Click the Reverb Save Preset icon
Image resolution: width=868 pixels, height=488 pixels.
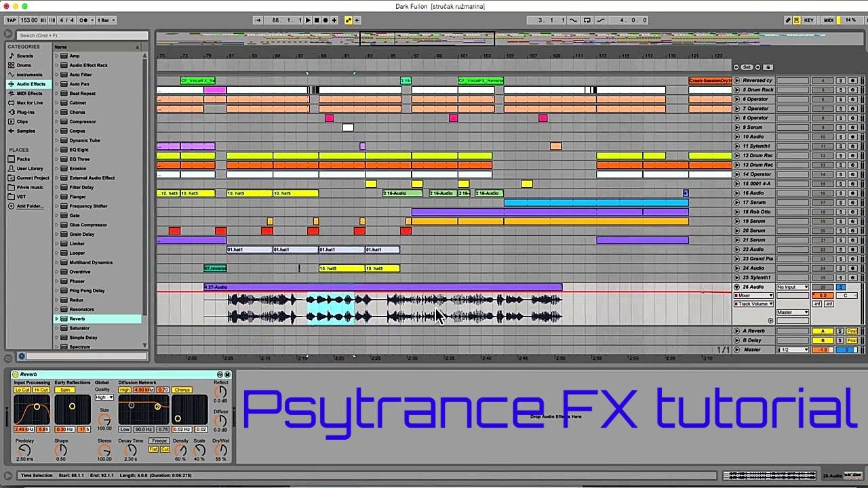(x=227, y=374)
